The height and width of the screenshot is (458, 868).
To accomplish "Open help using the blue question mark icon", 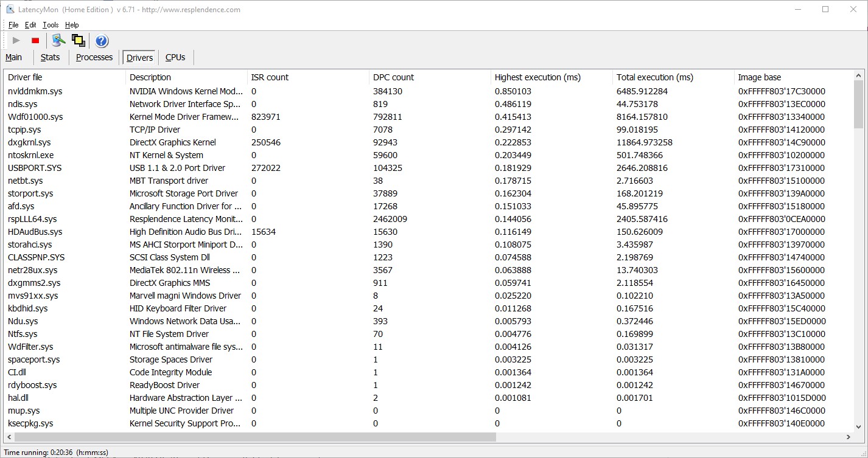I will click(x=101, y=40).
